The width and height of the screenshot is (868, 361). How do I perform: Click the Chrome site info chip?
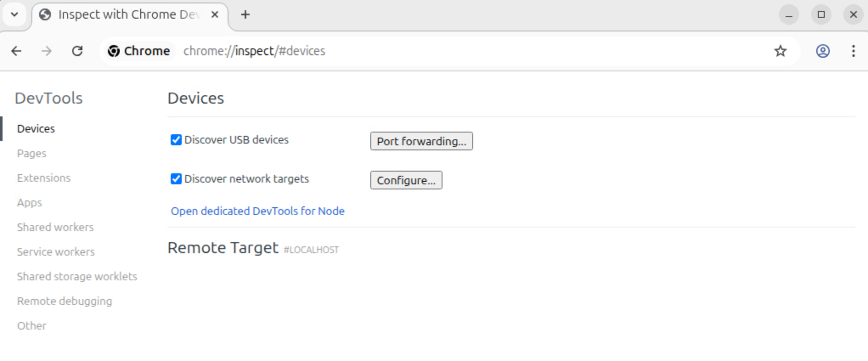139,51
